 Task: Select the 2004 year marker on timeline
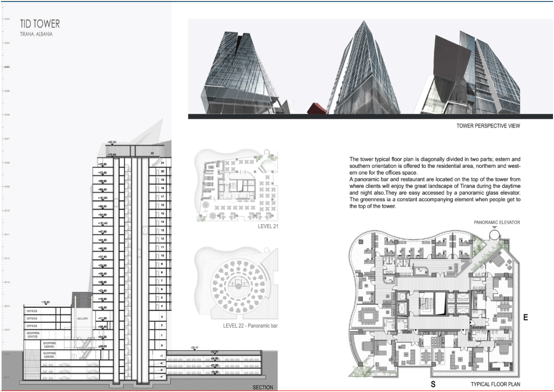(6, 67)
